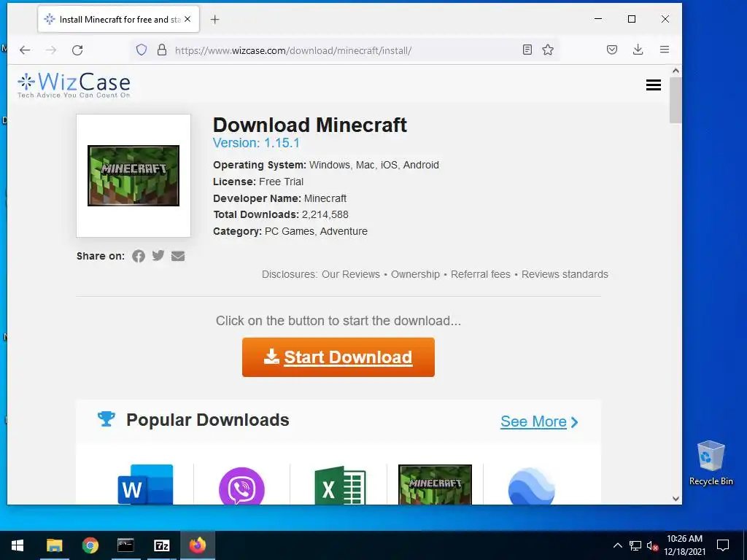747x560 pixels.
Task: Open Command Prompt from taskbar
Action: pyautogui.click(x=125, y=545)
